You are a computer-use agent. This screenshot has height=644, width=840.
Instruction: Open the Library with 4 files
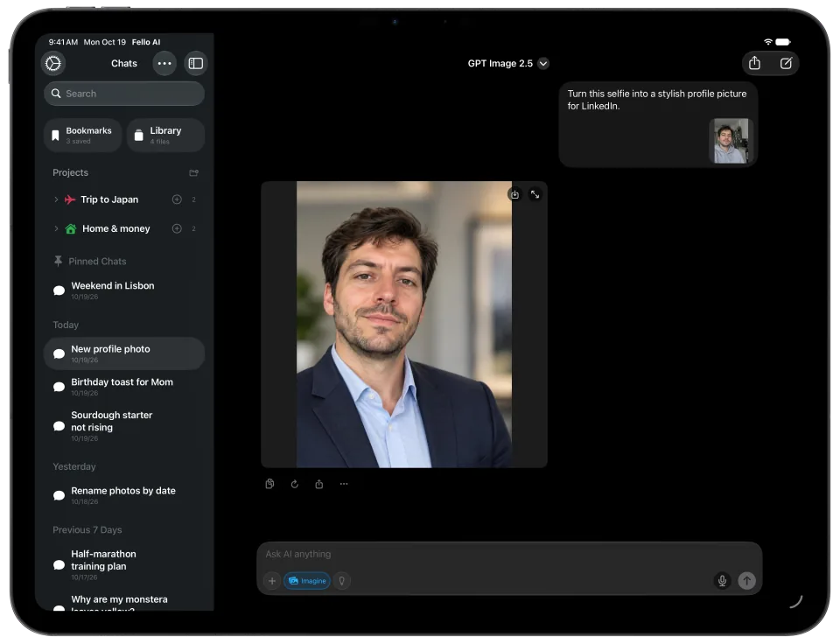pyautogui.click(x=165, y=135)
